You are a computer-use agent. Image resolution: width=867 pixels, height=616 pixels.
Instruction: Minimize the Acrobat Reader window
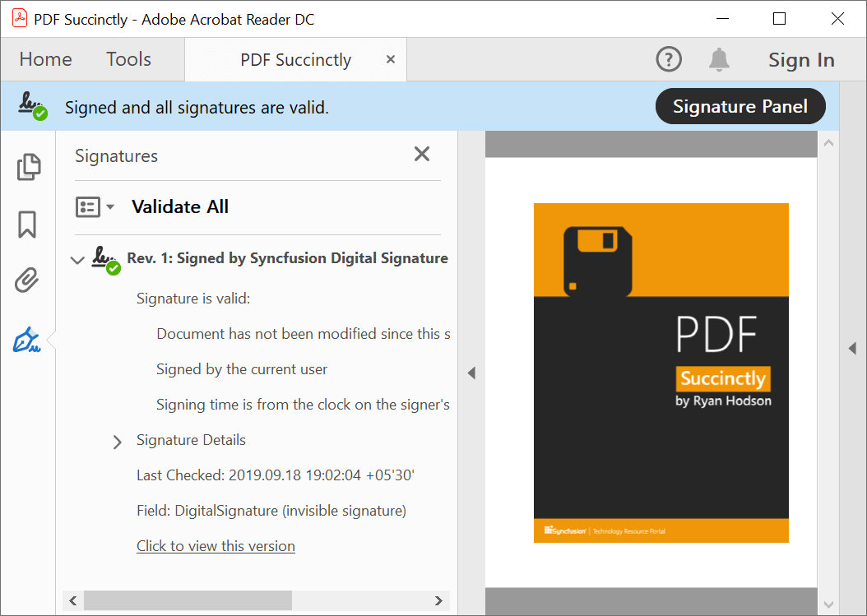722,19
